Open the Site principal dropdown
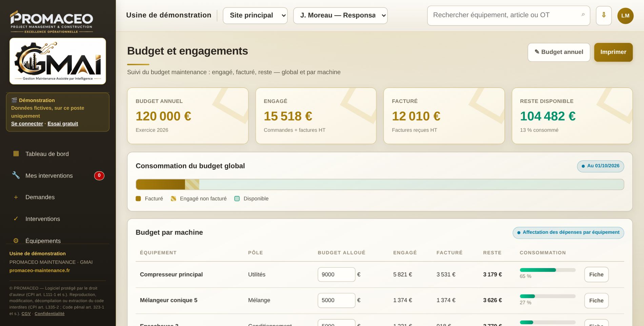 pos(255,16)
